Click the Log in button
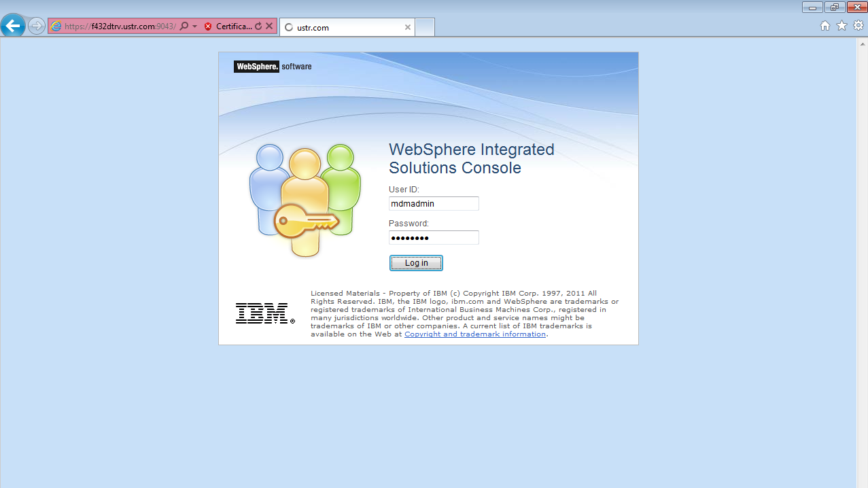868x488 pixels. 416,263
